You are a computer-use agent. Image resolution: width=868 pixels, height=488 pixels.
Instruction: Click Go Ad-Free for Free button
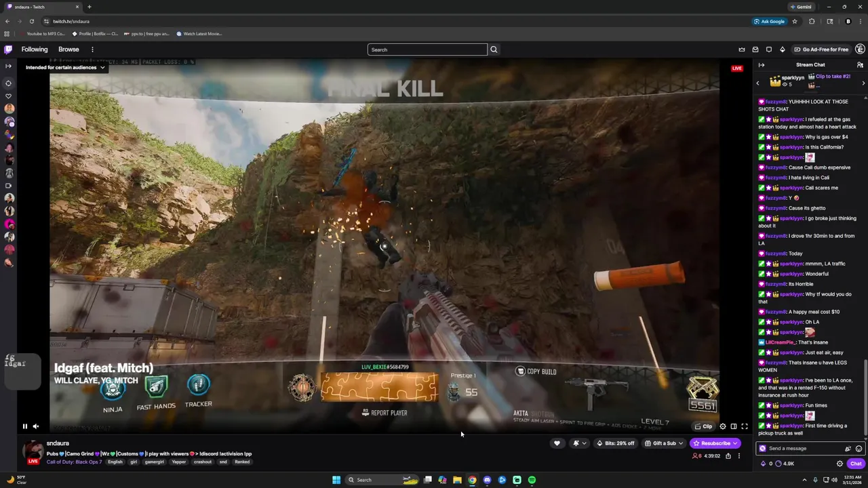(821, 49)
